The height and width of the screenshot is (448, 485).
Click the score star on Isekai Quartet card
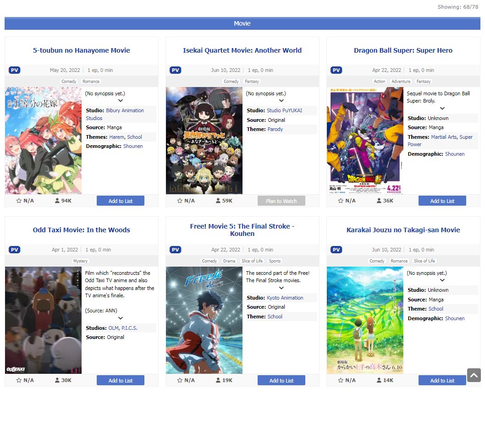(x=180, y=201)
